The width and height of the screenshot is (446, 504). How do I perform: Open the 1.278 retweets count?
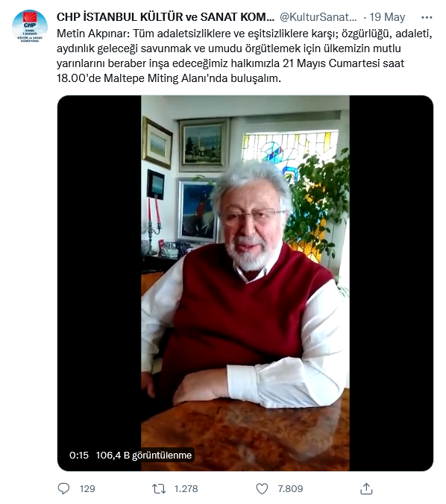(186, 489)
